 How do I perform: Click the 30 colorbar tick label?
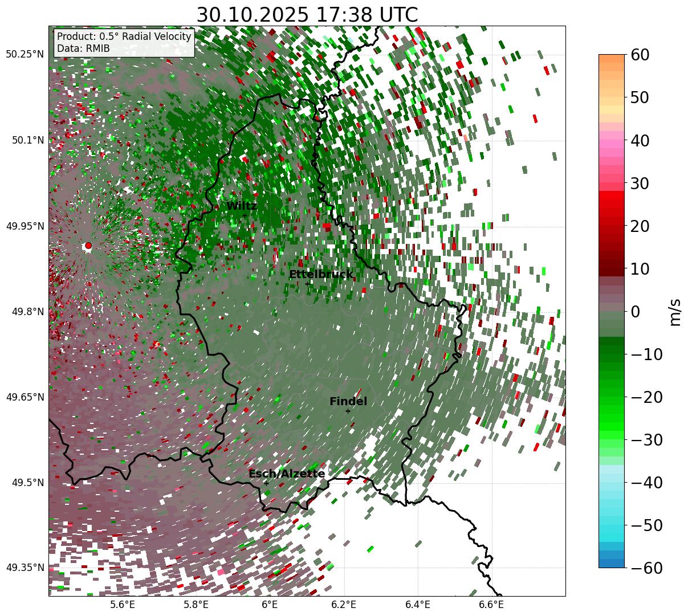[x=641, y=183]
